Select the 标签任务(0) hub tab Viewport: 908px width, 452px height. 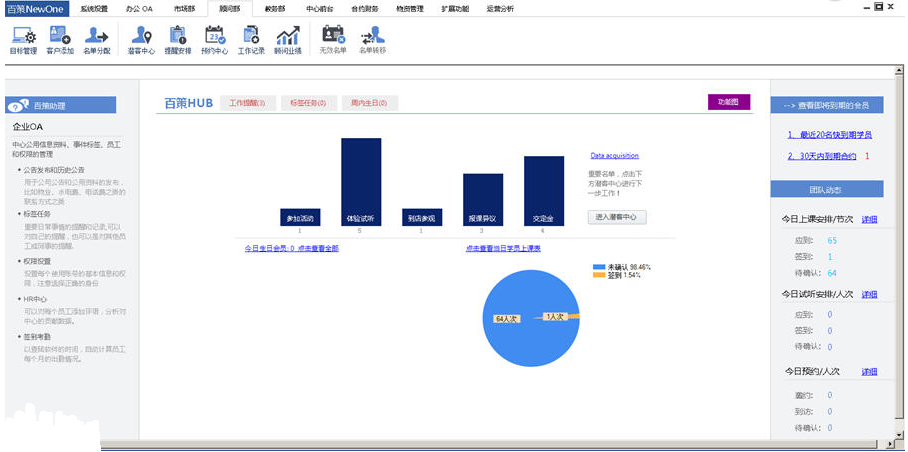tap(308, 103)
